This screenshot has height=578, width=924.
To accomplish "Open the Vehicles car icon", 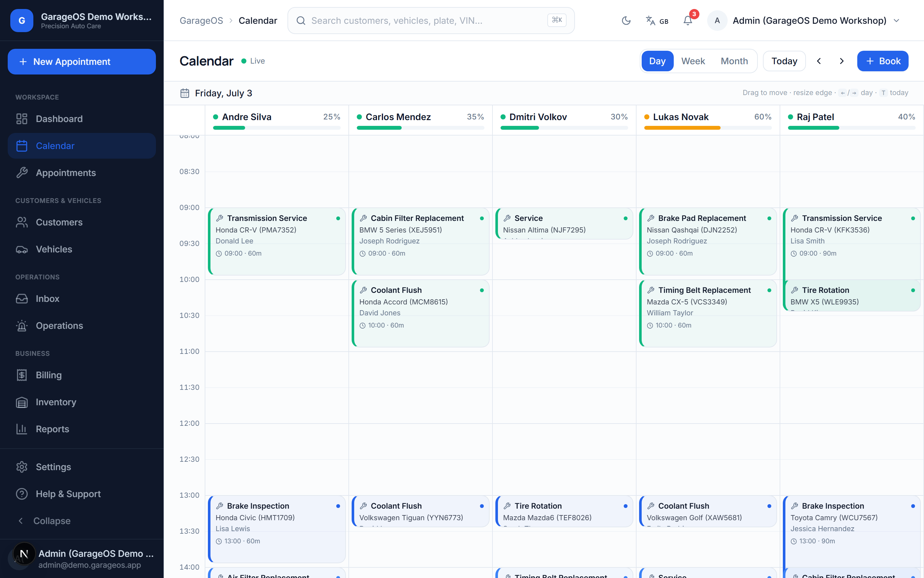I will coord(22,249).
